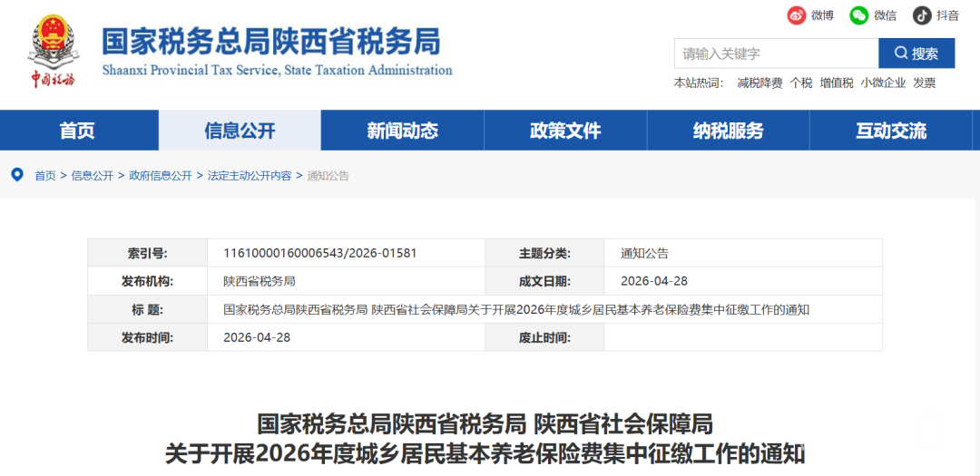Screen dimensions: 980x476
Task: Open the 新闻动态 navigation tab
Action: (402, 131)
